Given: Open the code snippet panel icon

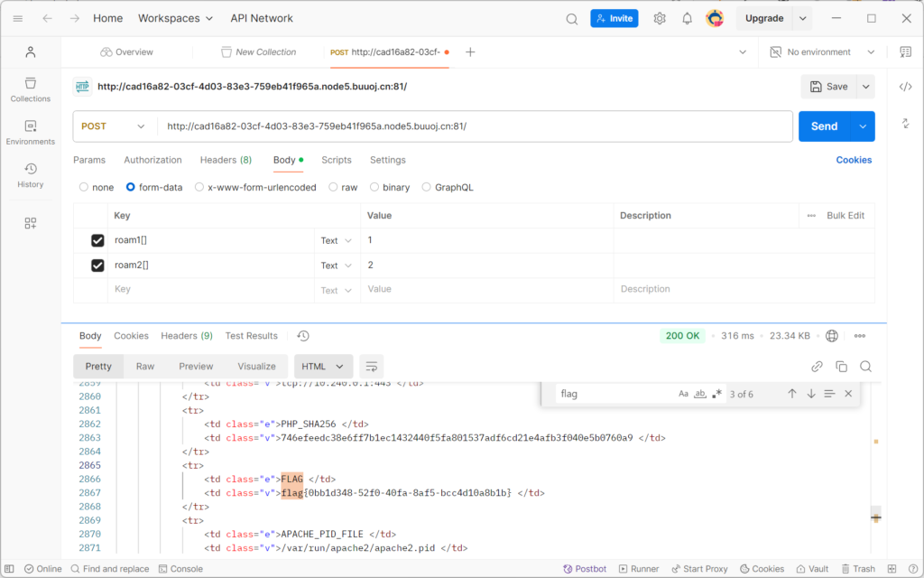Looking at the screenshot, I should pyautogui.click(x=906, y=87).
